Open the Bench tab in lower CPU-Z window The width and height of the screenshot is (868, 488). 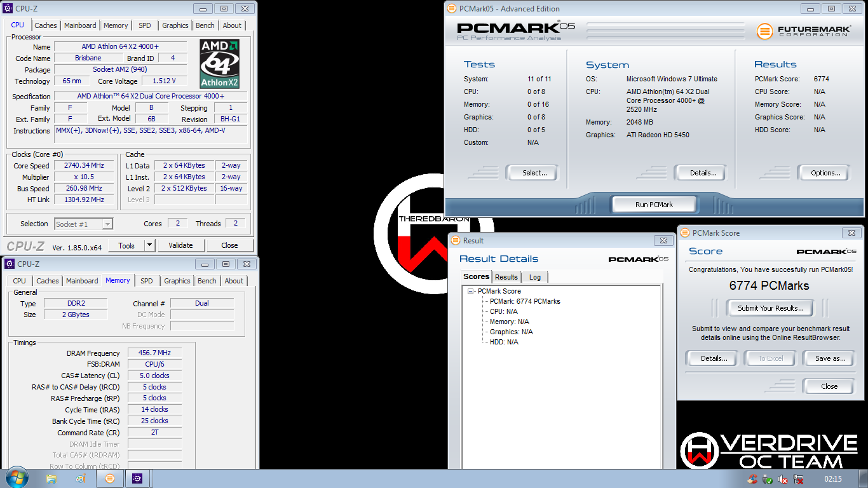(207, 281)
